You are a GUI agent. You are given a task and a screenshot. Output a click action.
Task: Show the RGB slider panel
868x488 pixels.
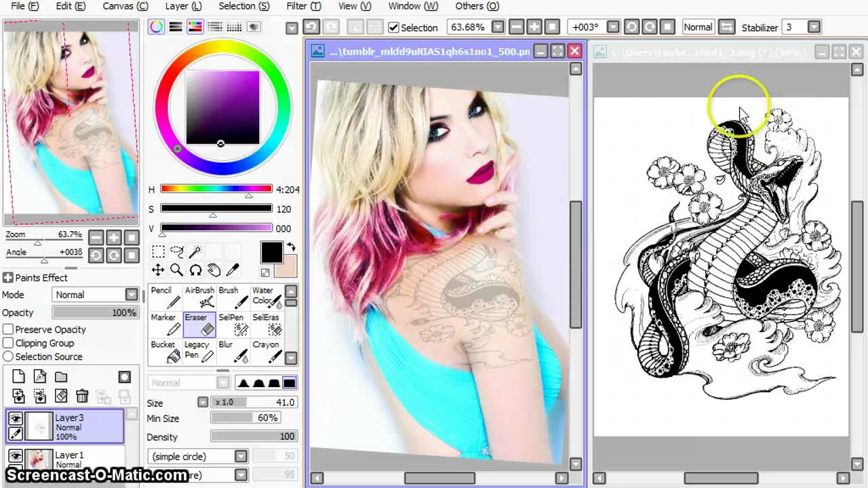[176, 27]
